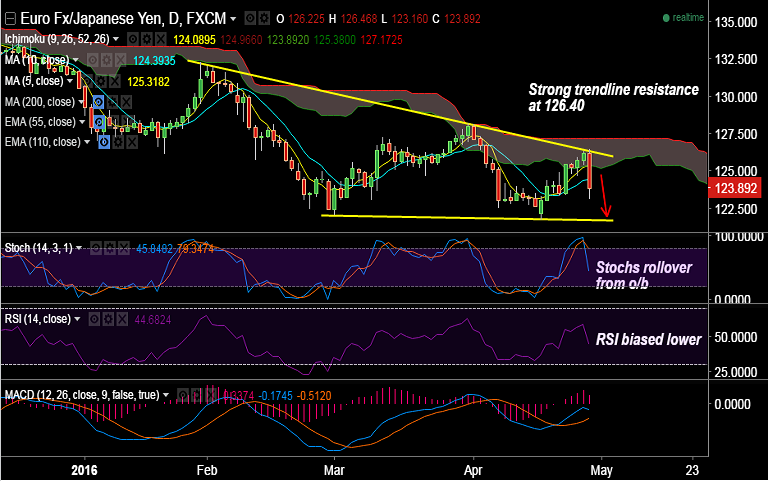Image resolution: width=768 pixels, height=482 pixels.
Task: Open MA (10, close) dropdown arrow
Action: [x=76, y=60]
